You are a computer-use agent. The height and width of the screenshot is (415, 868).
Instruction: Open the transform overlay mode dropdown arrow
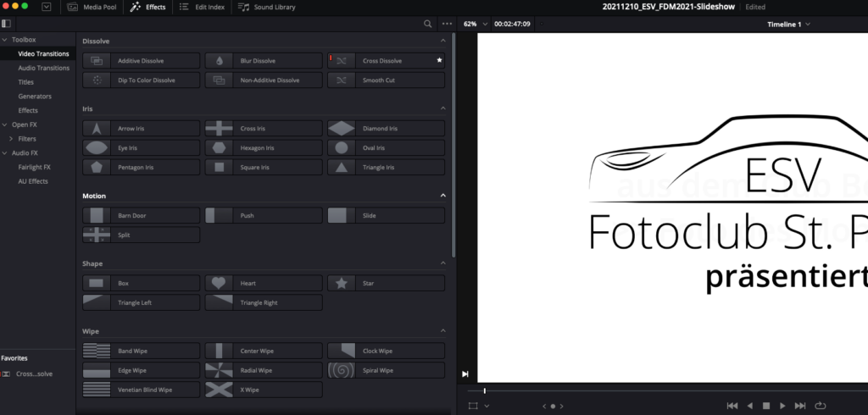click(x=487, y=407)
